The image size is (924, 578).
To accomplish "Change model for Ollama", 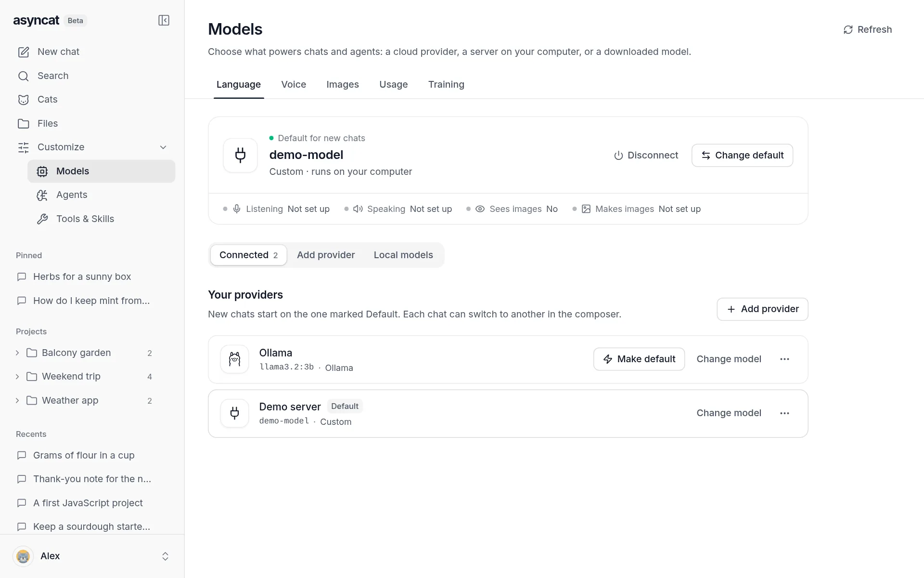I will [x=729, y=359].
